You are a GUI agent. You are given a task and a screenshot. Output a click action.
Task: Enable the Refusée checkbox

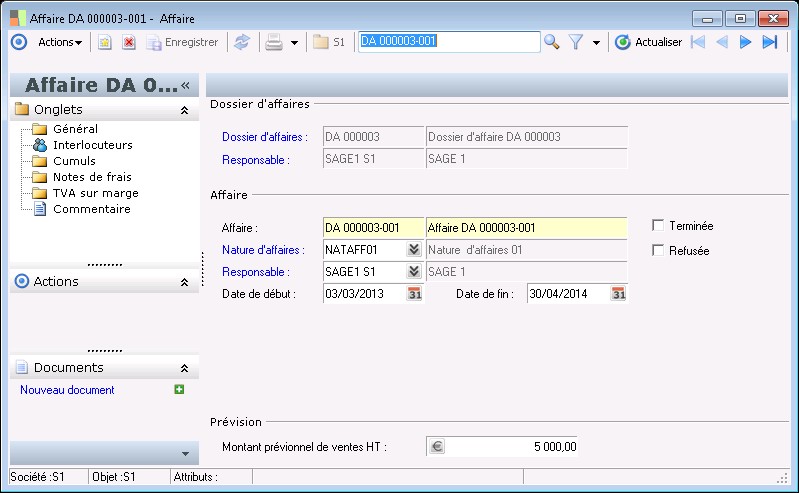click(x=658, y=250)
